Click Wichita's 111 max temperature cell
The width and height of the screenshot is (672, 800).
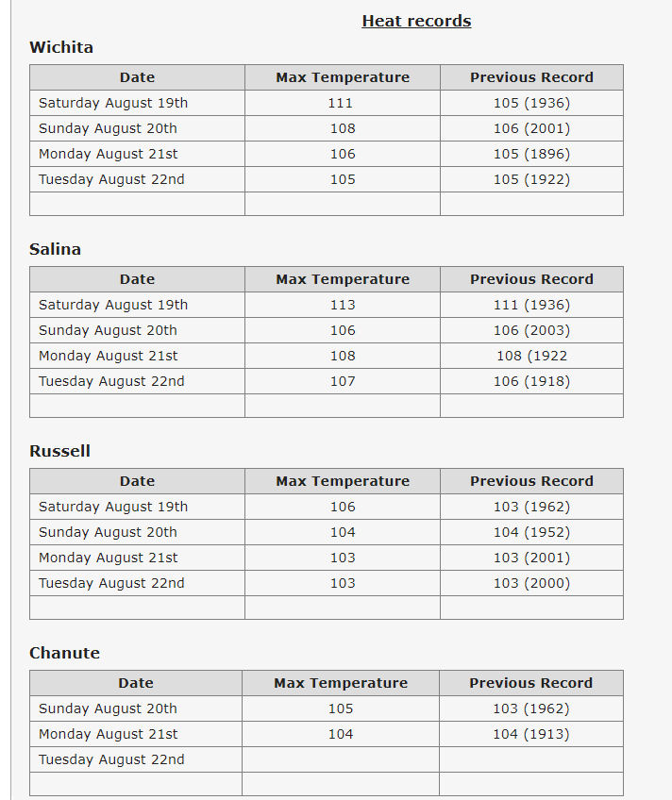point(341,103)
